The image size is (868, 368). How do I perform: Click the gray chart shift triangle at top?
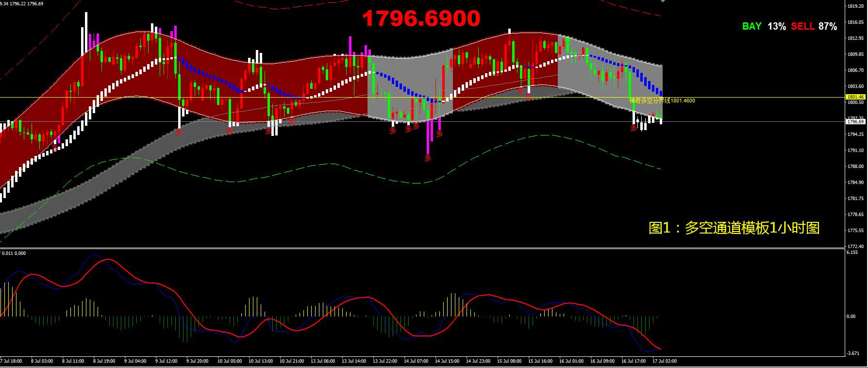pyautogui.click(x=663, y=1)
